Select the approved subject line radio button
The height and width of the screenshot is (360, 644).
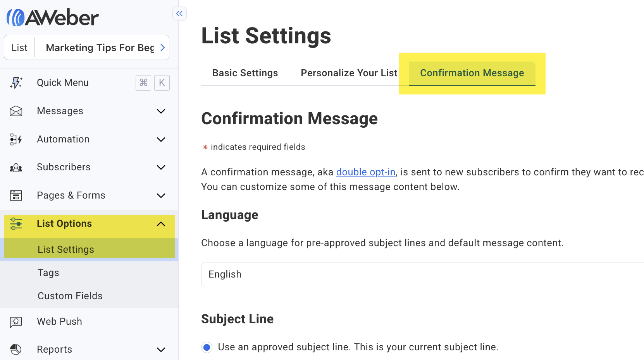tap(207, 347)
